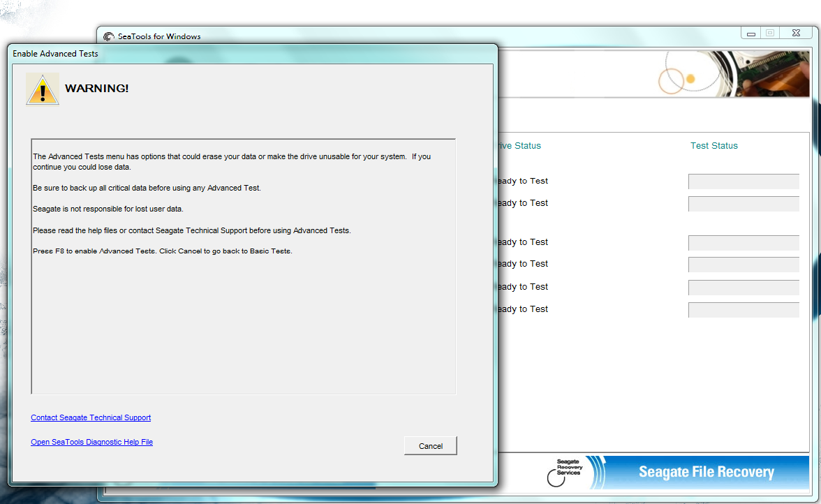
Task: Click the hard drive header image in SeaTools
Action: click(733, 74)
